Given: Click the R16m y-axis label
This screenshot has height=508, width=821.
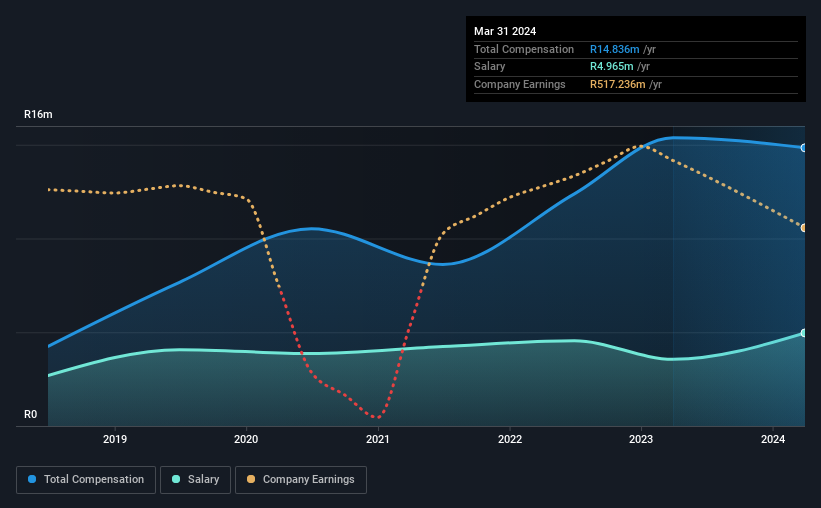Looking at the screenshot, I should click(38, 114).
